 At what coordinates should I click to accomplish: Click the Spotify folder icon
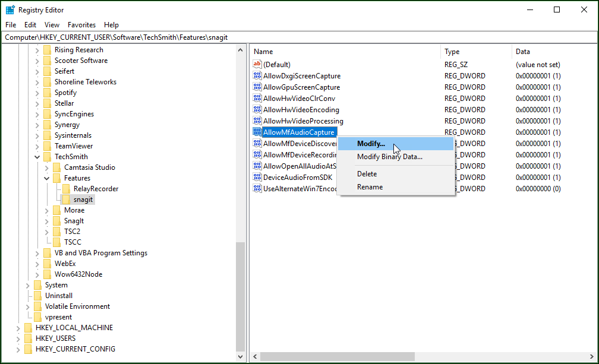tap(48, 93)
